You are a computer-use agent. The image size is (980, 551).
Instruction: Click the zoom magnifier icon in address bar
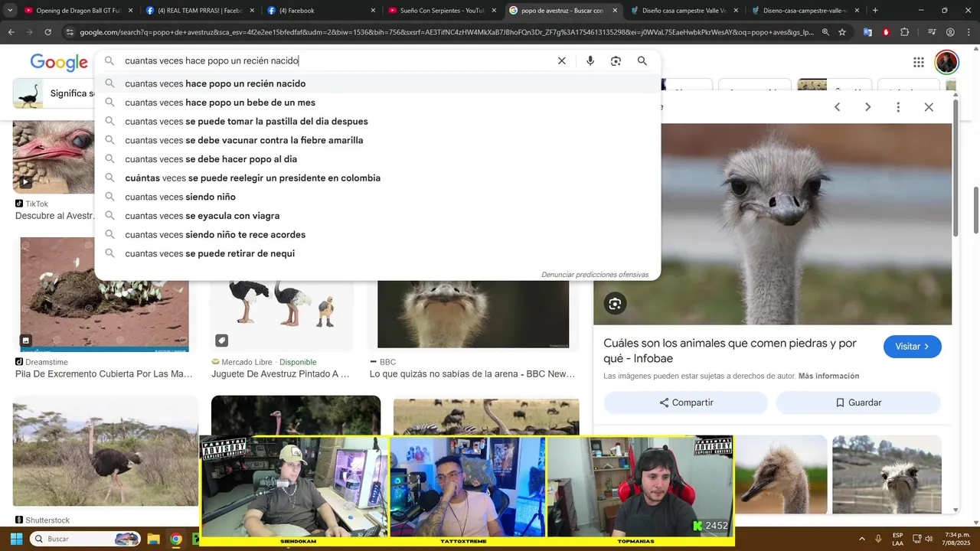pyautogui.click(x=825, y=32)
